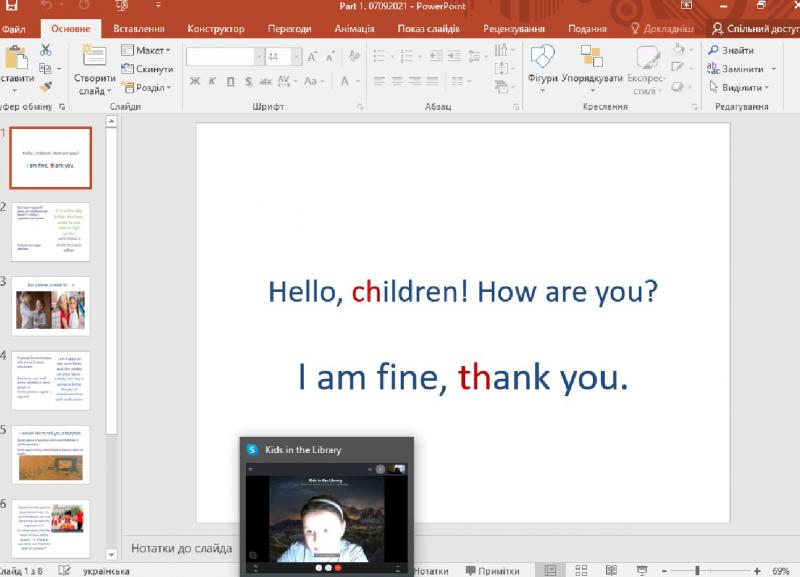Image resolution: width=800 pixels, height=577 pixels.
Task: Click zoom out minus button
Action: [x=664, y=571]
